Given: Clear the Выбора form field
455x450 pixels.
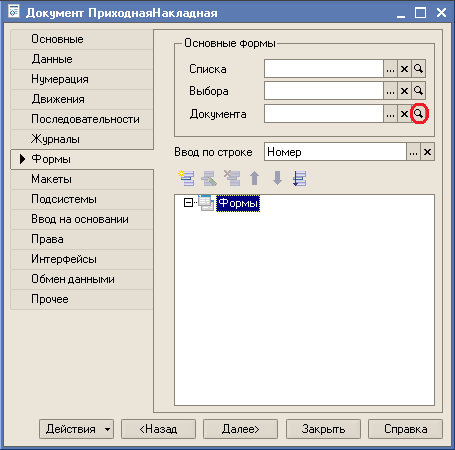Looking at the screenshot, I should pos(404,91).
